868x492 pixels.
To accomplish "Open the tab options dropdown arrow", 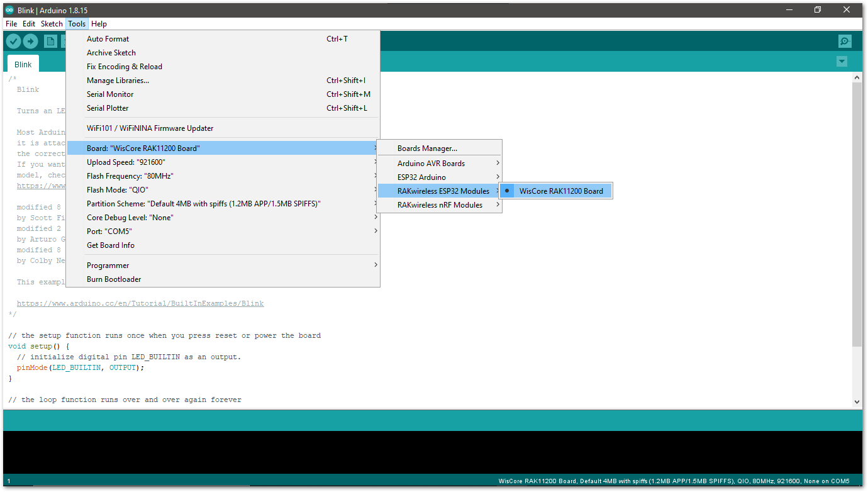I will pyautogui.click(x=842, y=62).
